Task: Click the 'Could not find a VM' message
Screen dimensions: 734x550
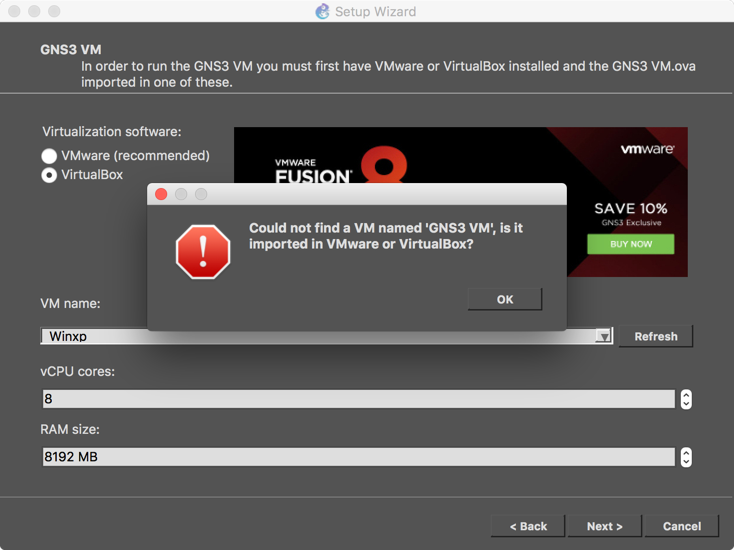Action: click(386, 236)
